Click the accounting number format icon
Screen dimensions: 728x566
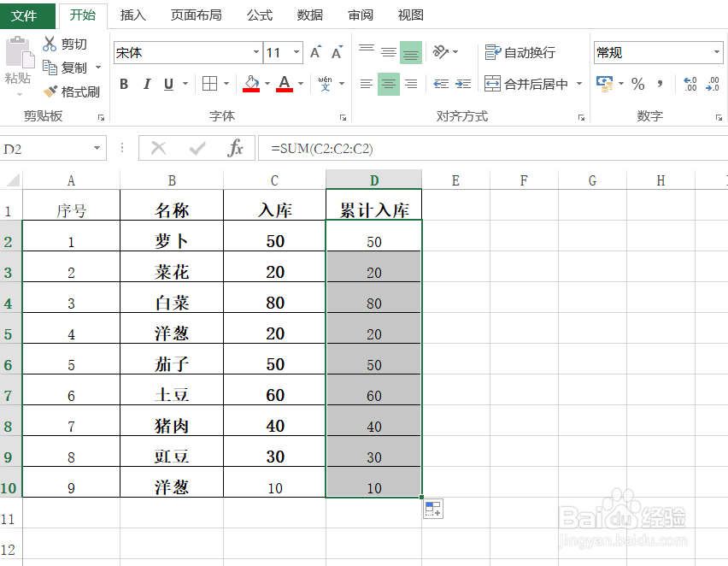pyautogui.click(x=604, y=84)
